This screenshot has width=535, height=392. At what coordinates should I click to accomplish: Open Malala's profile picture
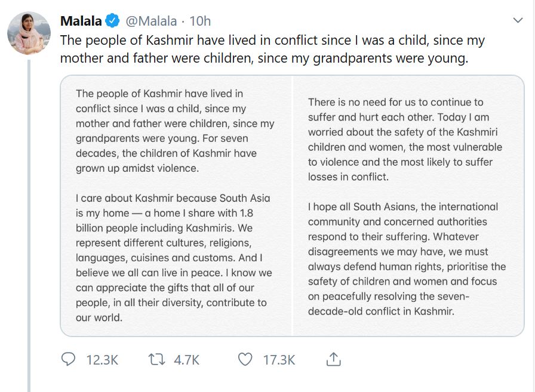tap(29, 32)
